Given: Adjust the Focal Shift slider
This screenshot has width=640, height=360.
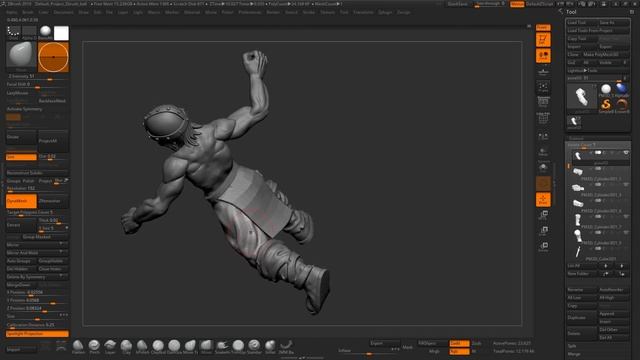Looking at the screenshot, I should pos(37,84).
